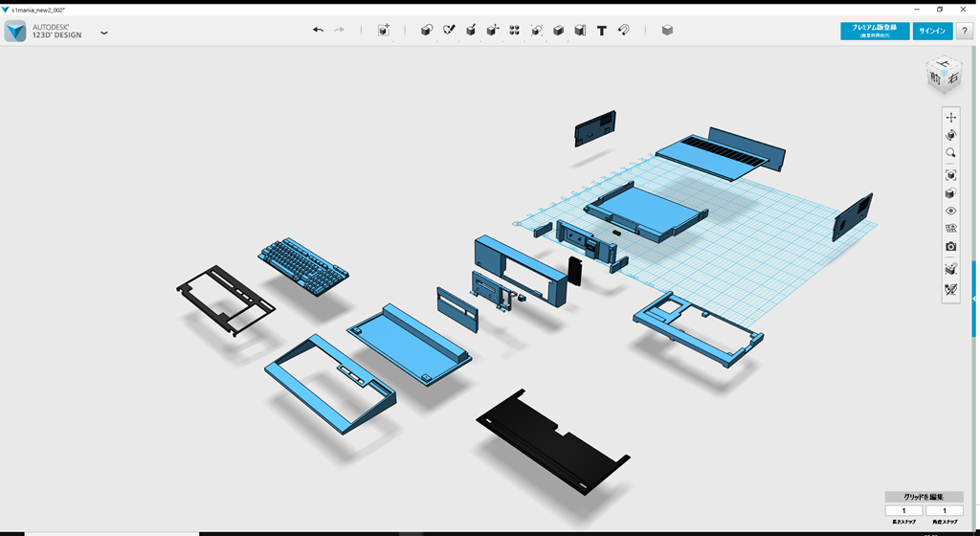This screenshot has width=980, height=536.
Task: Click the view cube's right face
Action: coord(951,82)
